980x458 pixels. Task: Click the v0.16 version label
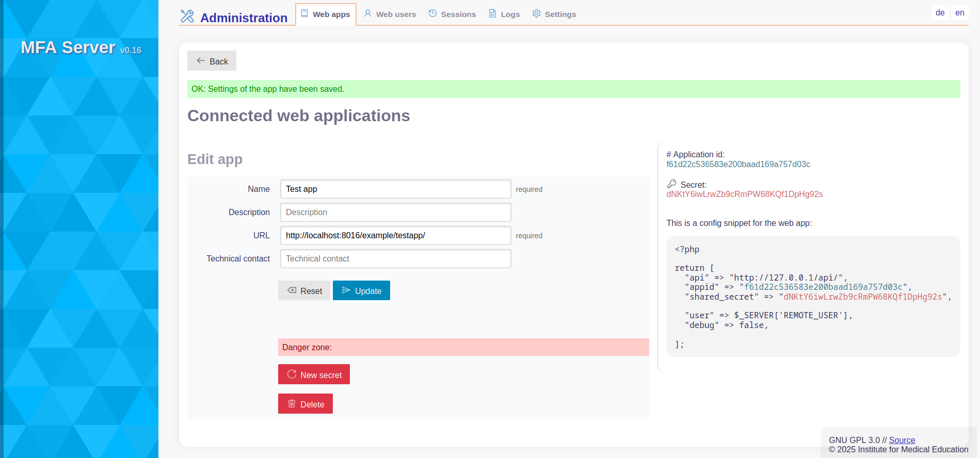pos(131,50)
